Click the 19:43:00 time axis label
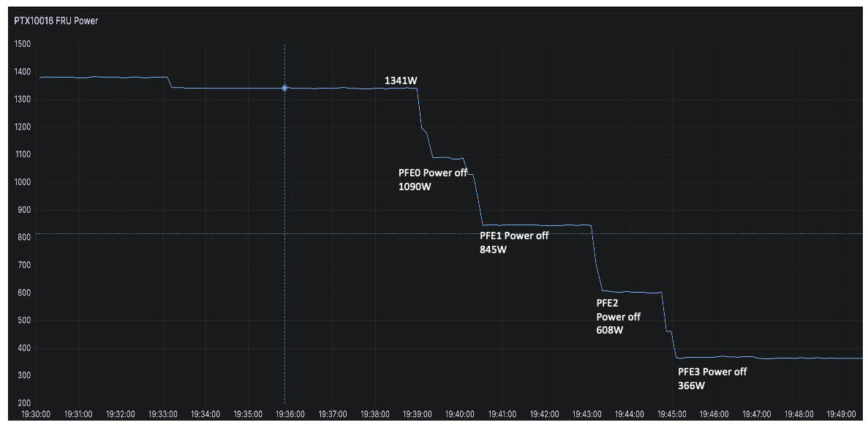Image resolution: width=868 pixels, height=425 pixels. pyautogui.click(x=586, y=414)
